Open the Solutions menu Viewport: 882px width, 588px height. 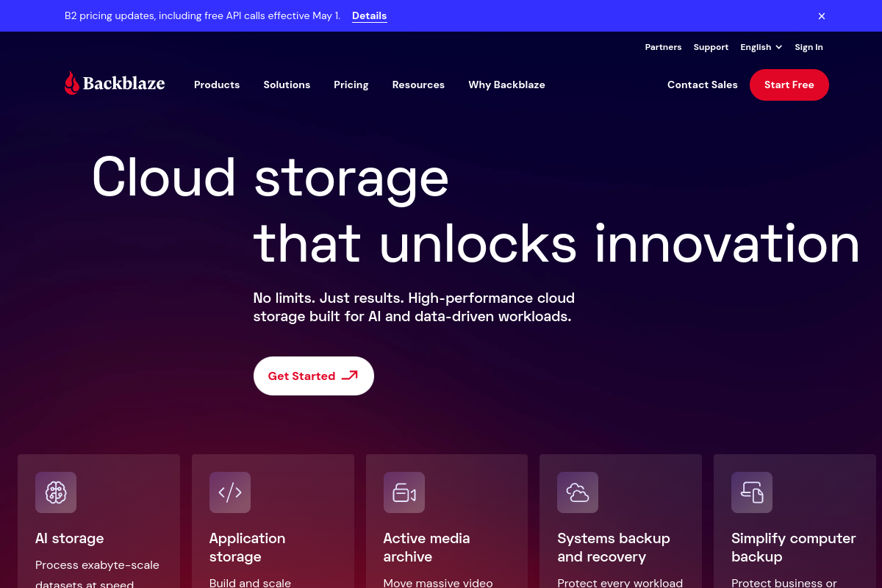click(x=287, y=85)
